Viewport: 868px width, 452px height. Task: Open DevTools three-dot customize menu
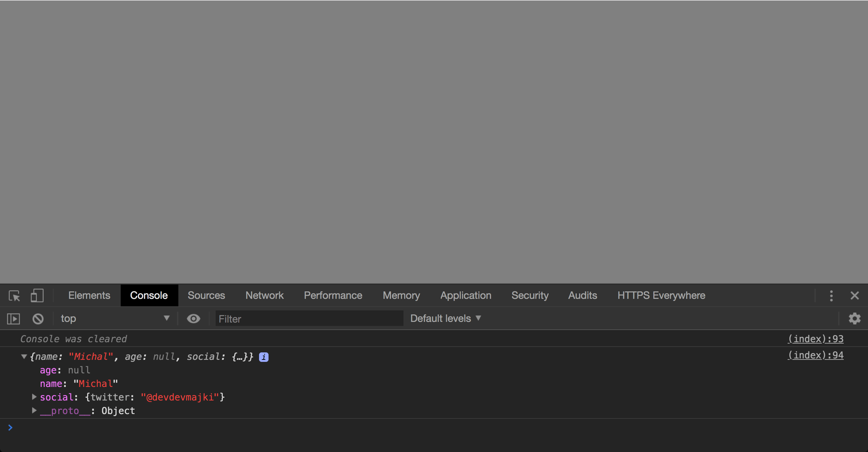point(831,295)
